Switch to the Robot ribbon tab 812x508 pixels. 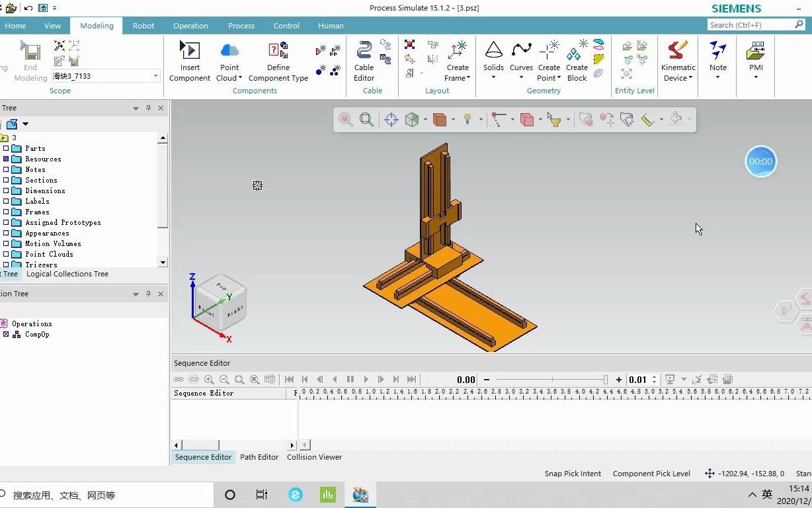[143, 26]
